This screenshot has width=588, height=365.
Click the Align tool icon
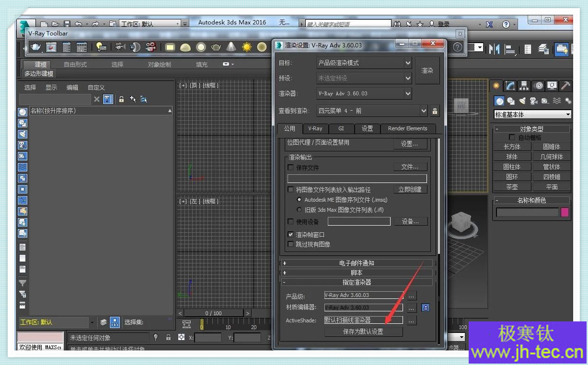coord(510,49)
